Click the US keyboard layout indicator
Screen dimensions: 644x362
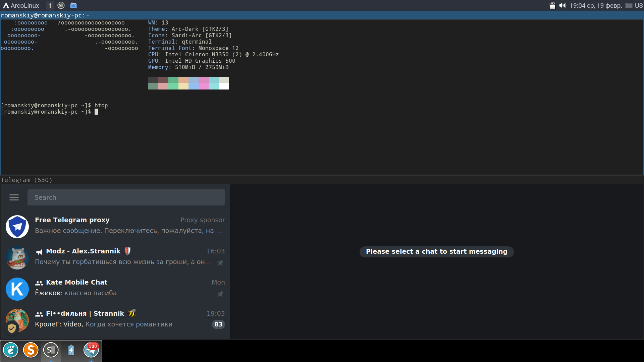coord(639,5)
